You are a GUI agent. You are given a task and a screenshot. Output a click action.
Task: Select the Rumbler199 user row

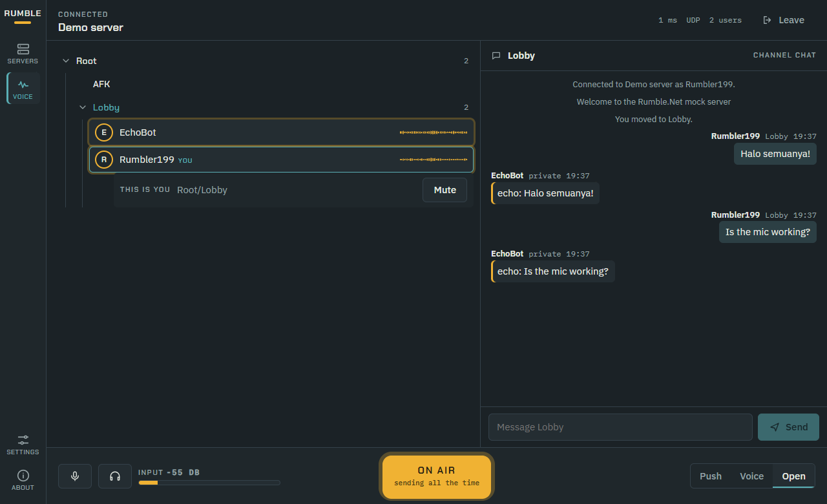point(281,160)
